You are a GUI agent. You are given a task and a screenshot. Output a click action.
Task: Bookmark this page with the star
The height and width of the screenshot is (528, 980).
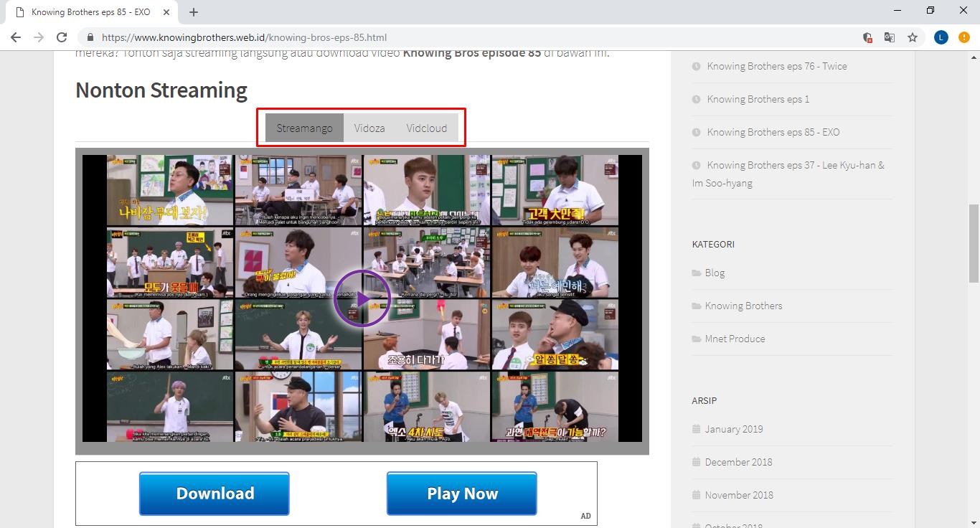tap(913, 37)
